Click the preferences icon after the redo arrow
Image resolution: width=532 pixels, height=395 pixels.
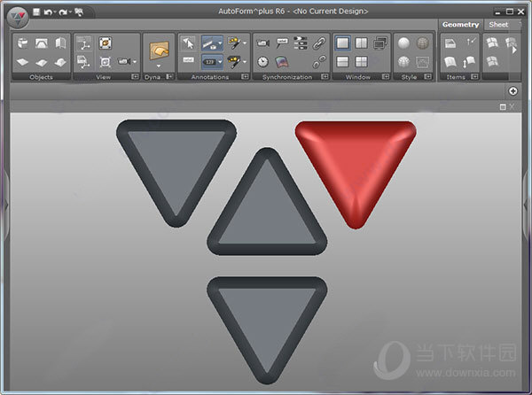point(79,12)
